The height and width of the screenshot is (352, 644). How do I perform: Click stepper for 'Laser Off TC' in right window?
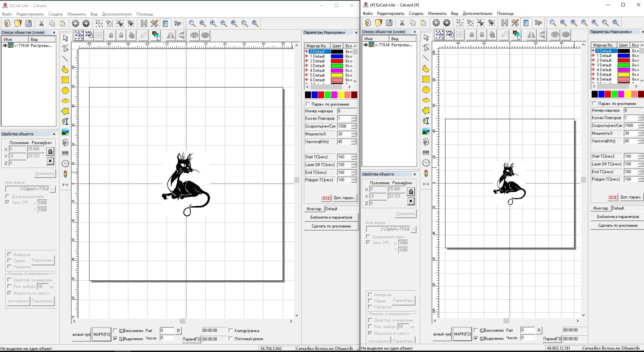pyautogui.click(x=641, y=164)
